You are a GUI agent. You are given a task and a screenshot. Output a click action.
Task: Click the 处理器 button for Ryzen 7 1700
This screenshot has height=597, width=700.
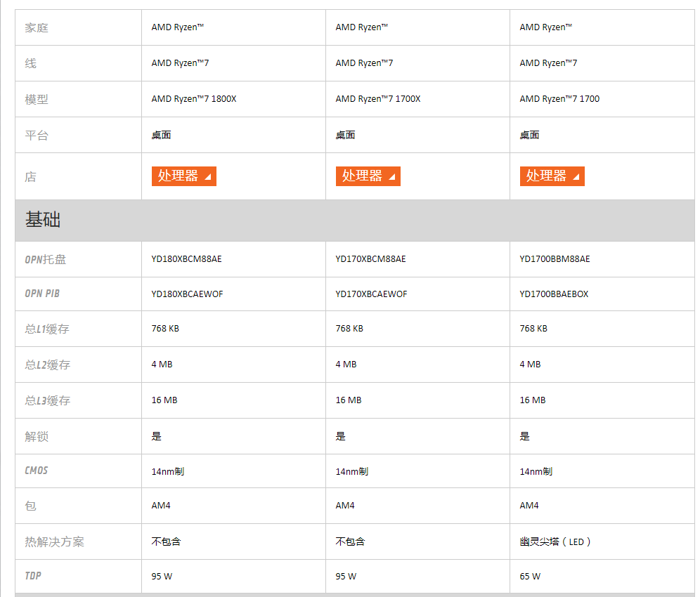pos(552,176)
